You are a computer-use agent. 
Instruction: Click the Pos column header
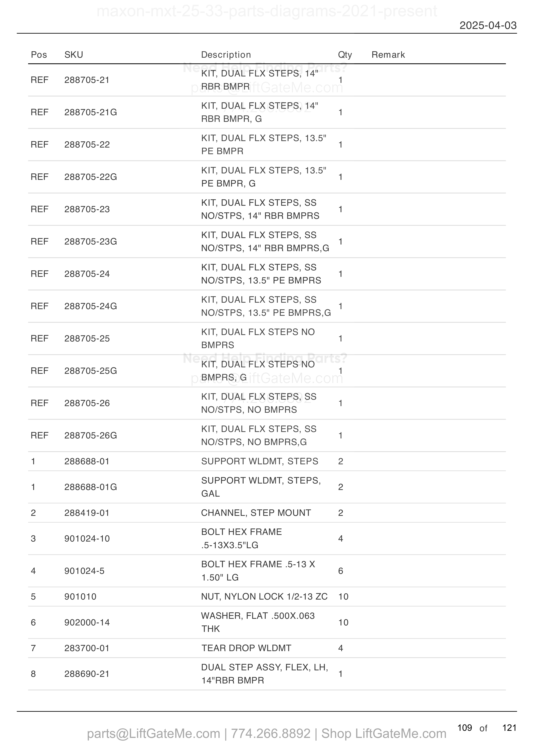39,55
